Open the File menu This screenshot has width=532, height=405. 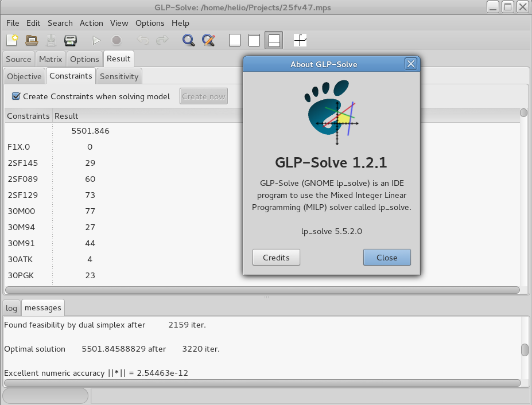pos(13,23)
